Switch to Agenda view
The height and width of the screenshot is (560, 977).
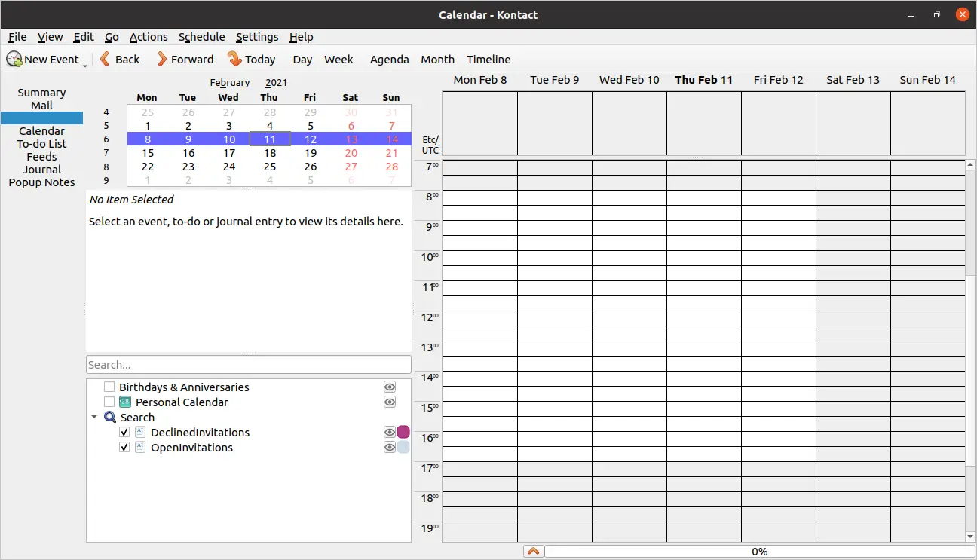[x=389, y=59]
